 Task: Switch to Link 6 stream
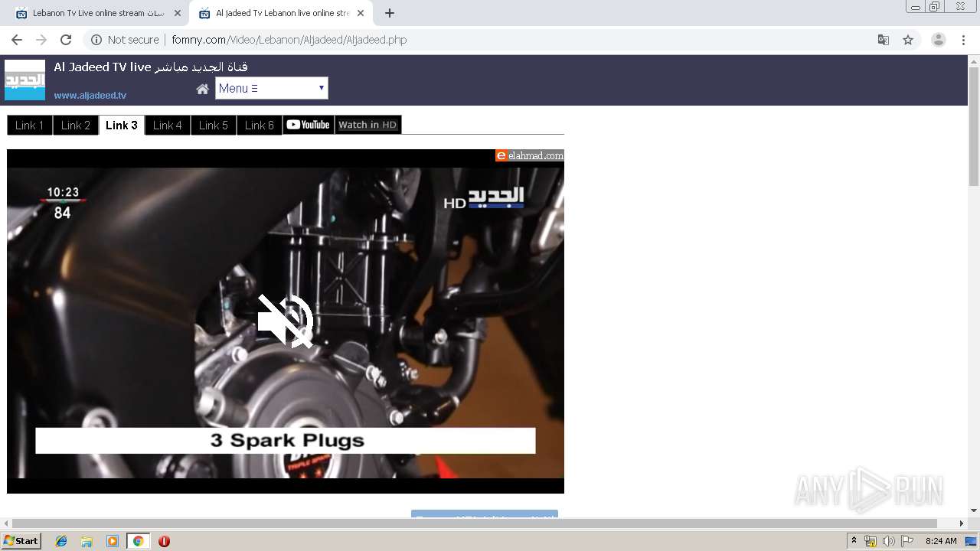[x=260, y=125]
